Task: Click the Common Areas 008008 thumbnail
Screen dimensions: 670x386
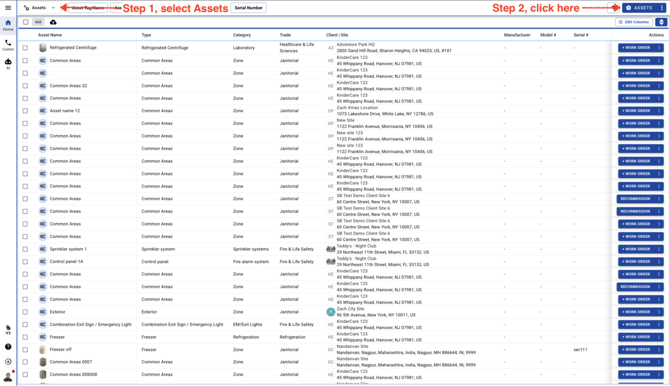Action: click(x=42, y=374)
